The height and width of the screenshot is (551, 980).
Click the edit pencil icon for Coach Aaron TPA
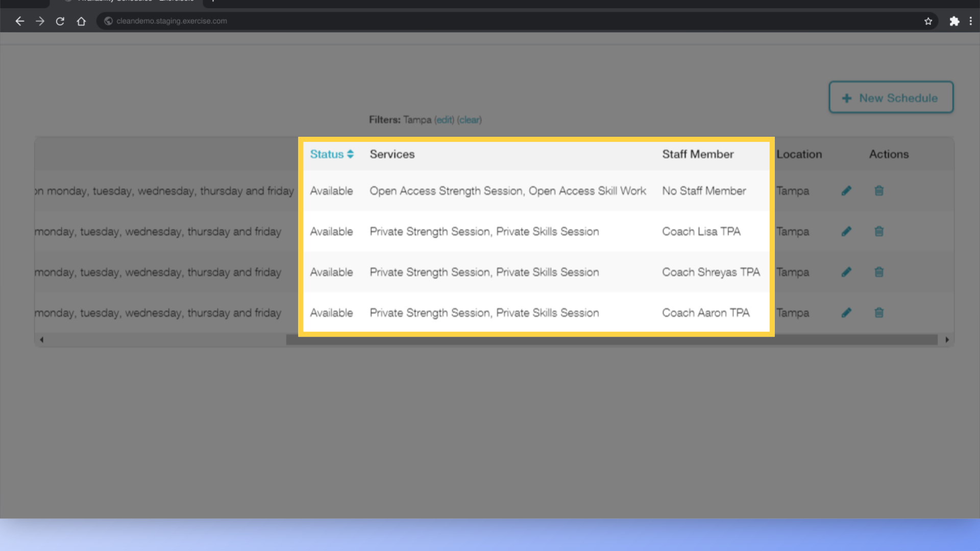click(x=847, y=312)
